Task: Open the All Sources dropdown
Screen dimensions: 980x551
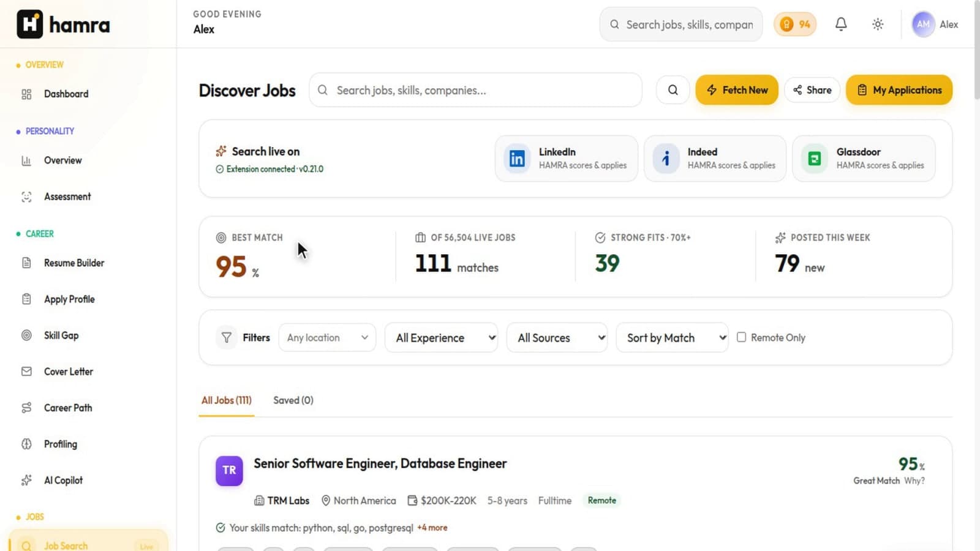Action: click(557, 337)
